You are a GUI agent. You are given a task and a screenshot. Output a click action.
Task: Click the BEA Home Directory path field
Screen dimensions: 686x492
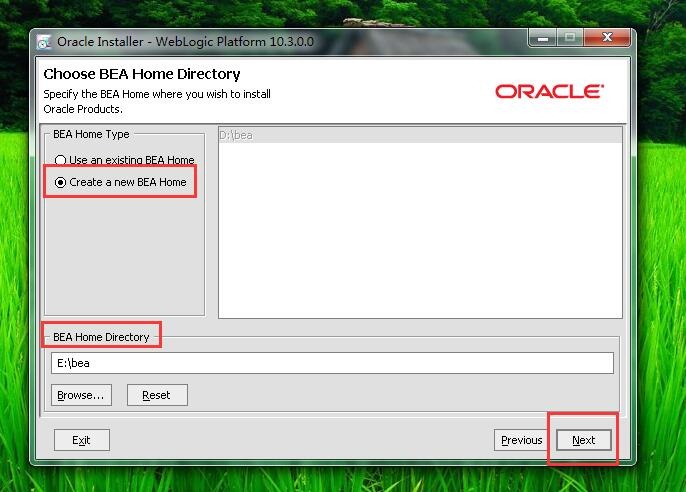pos(332,363)
